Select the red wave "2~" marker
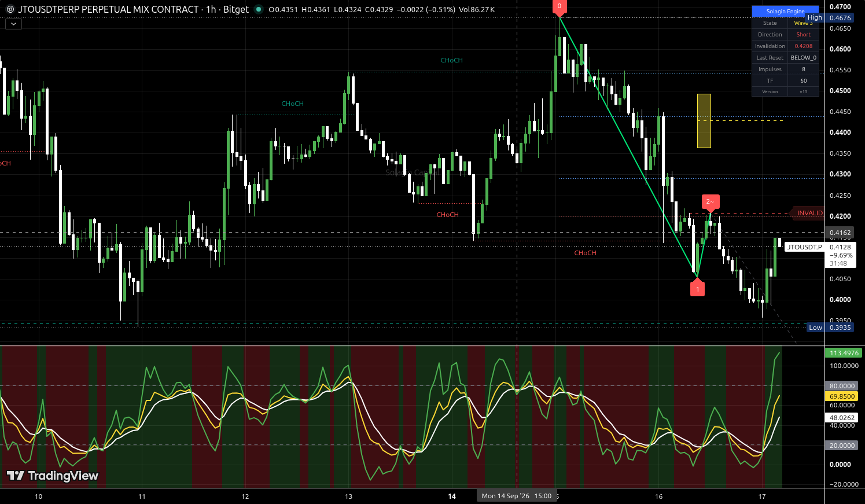The image size is (865, 504). pos(711,202)
